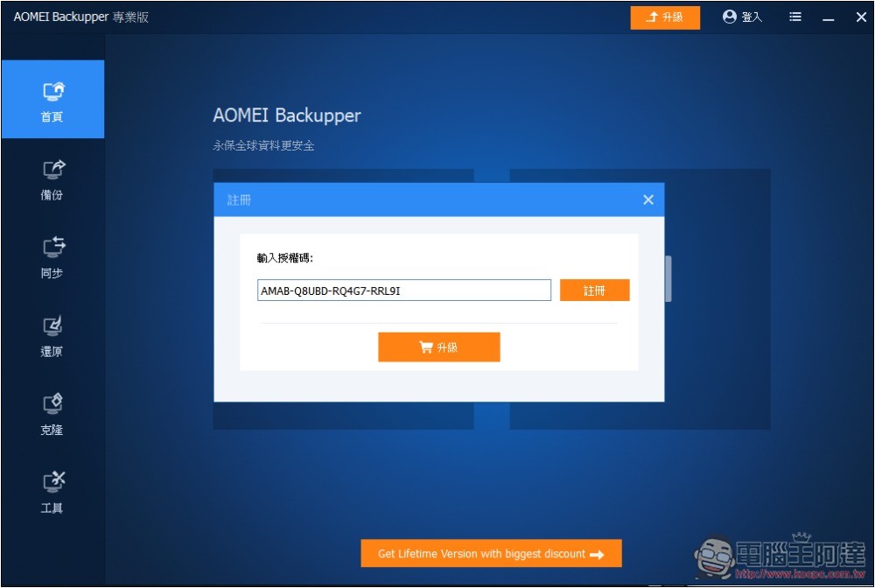Click the AOMEI Backupper heading on the home page
The height and width of the screenshot is (588, 875).
pos(287,115)
